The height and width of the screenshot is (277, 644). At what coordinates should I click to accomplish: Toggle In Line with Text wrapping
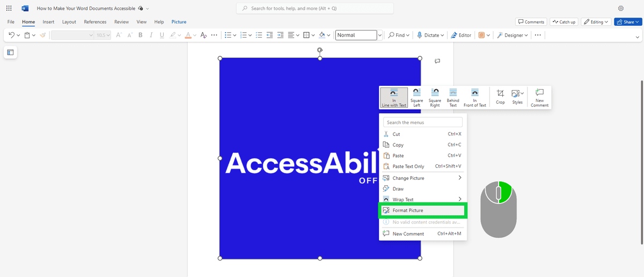[394, 97]
